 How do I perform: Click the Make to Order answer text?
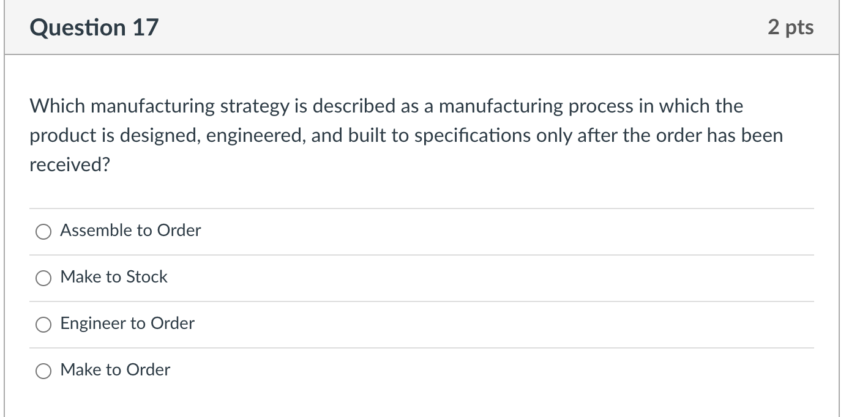click(x=114, y=370)
